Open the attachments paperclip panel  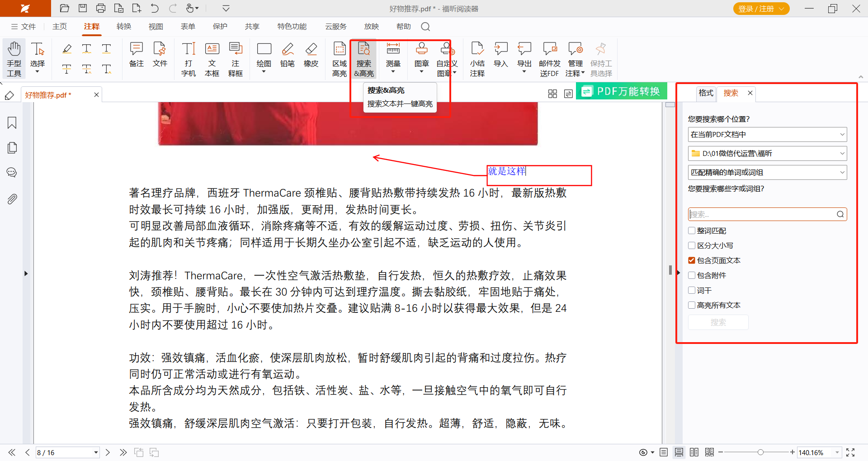click(12, 199)
